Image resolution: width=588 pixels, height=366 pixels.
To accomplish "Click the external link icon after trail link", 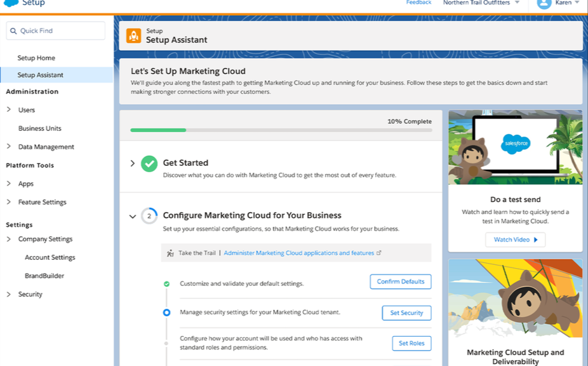I will click(378, 253).
